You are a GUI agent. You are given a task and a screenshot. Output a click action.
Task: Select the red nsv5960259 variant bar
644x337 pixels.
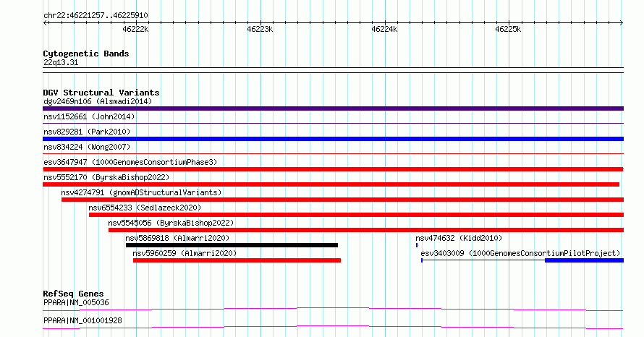[x=237, y=260]
